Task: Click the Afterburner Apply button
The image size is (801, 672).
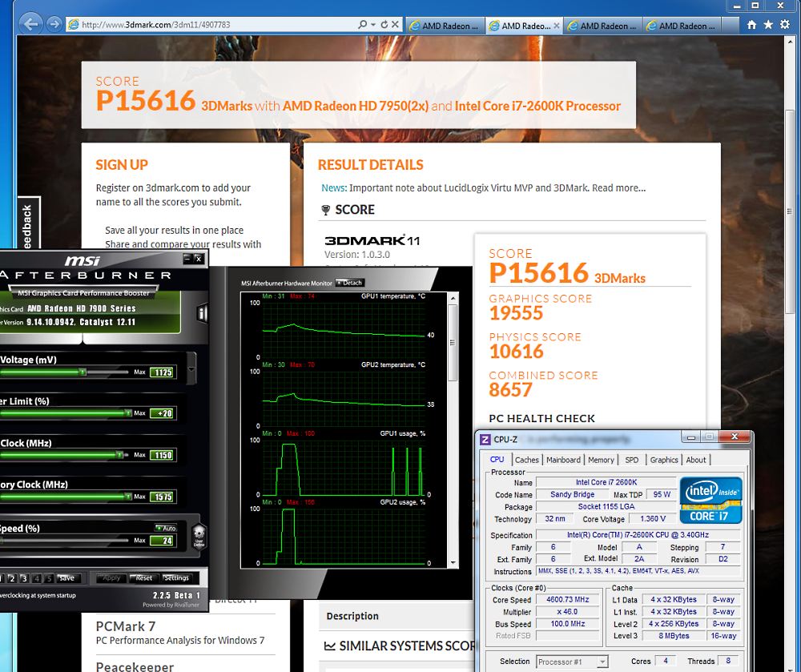Action: [x=111, y=578]
